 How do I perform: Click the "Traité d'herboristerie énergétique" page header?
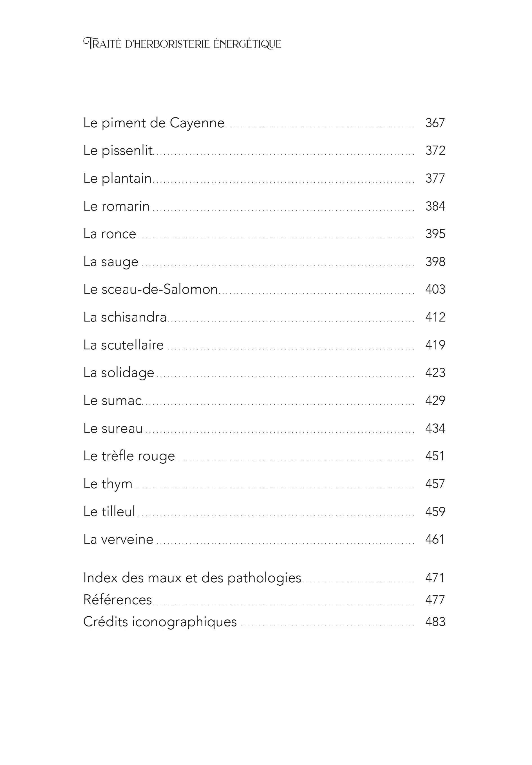tap(182, 44)
